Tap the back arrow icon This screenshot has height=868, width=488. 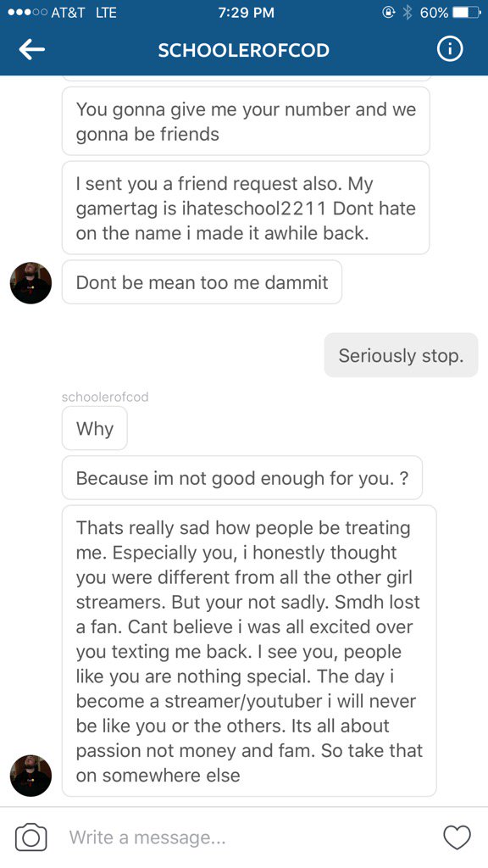31,50
